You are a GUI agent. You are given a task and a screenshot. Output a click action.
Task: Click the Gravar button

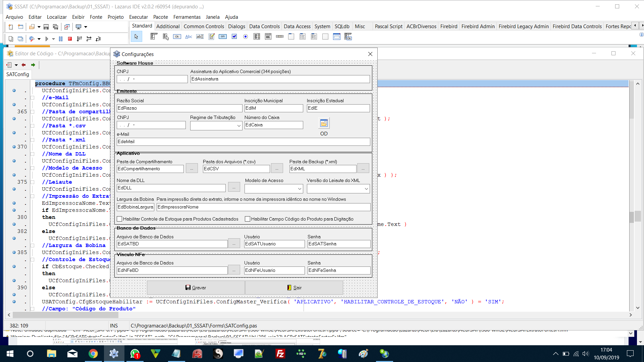click(196, 288)
